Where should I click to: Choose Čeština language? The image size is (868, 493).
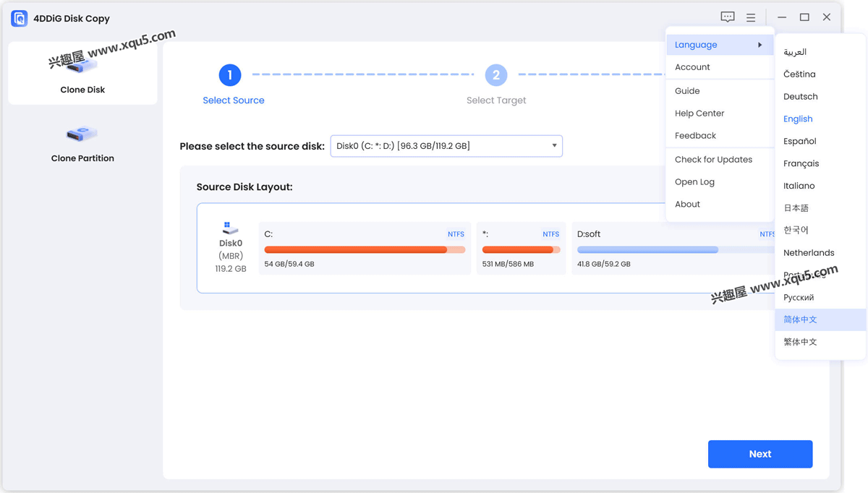click(820, 74)
